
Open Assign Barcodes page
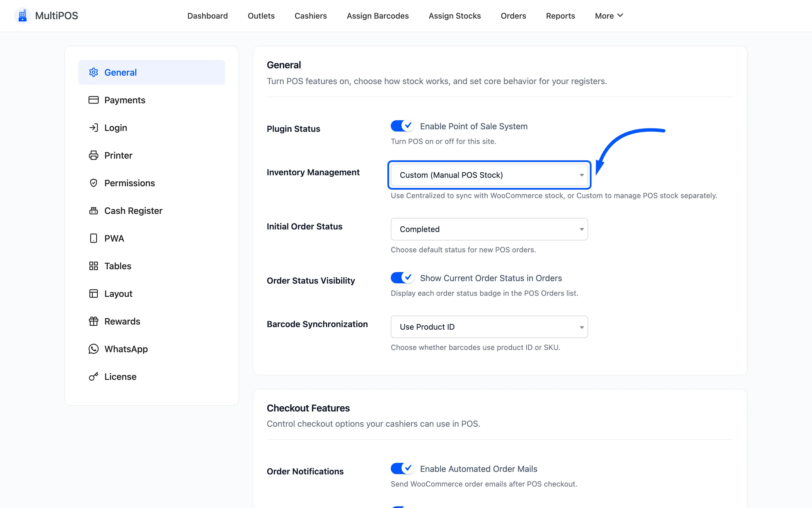(378, 16)
